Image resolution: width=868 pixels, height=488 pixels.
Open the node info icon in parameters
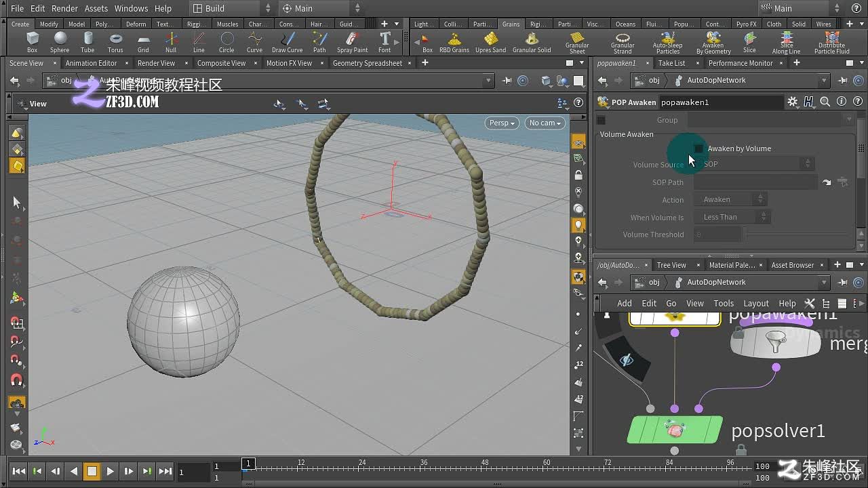(842, 102)
